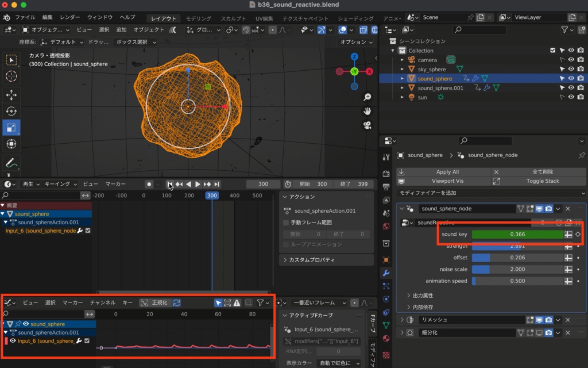
Task: Click the modifier wrench icon in Properties
Action: pos(386,273)
